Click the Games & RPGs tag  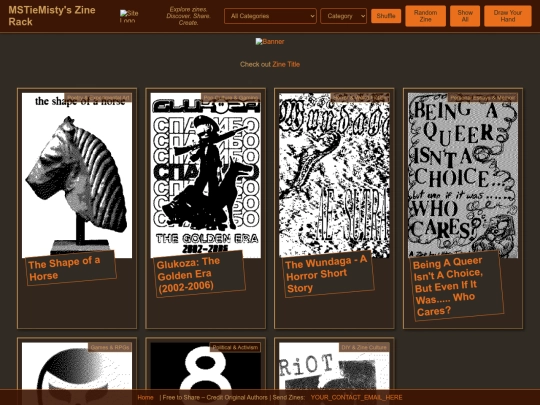(x=110, y=347)
